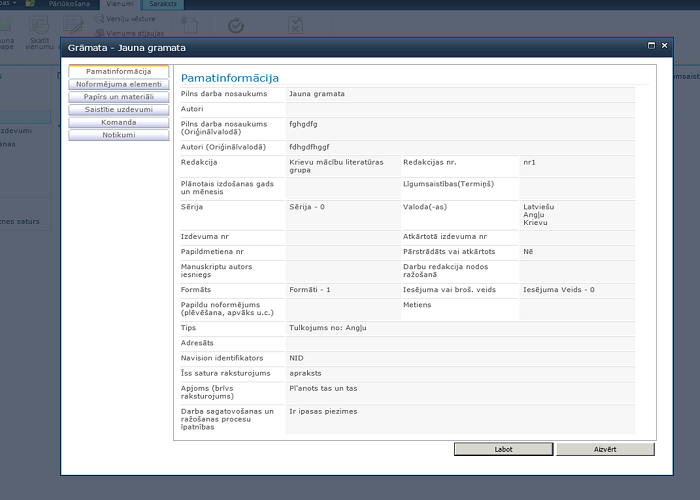Click the 'Krievu' language value
Screen dimensions: 700x500
535,223
